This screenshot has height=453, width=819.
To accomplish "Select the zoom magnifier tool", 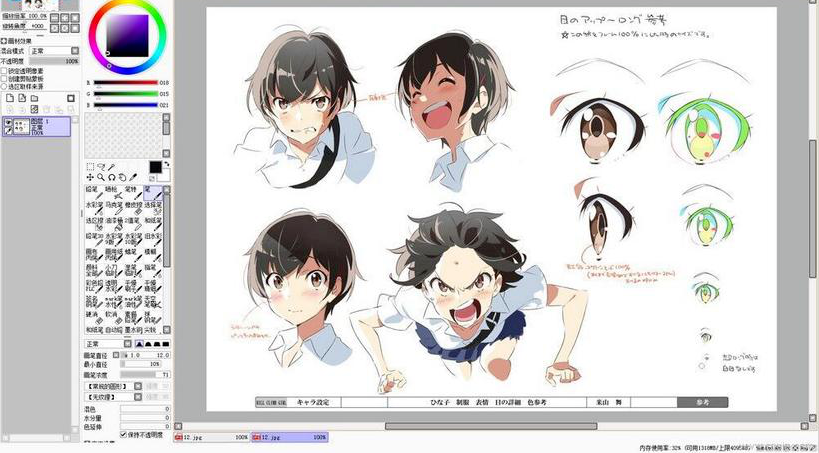I will click(x=101, y=177).
